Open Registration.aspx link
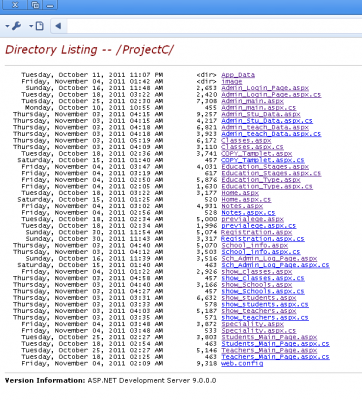The image size is (362, 400). [x=257, y=232]
